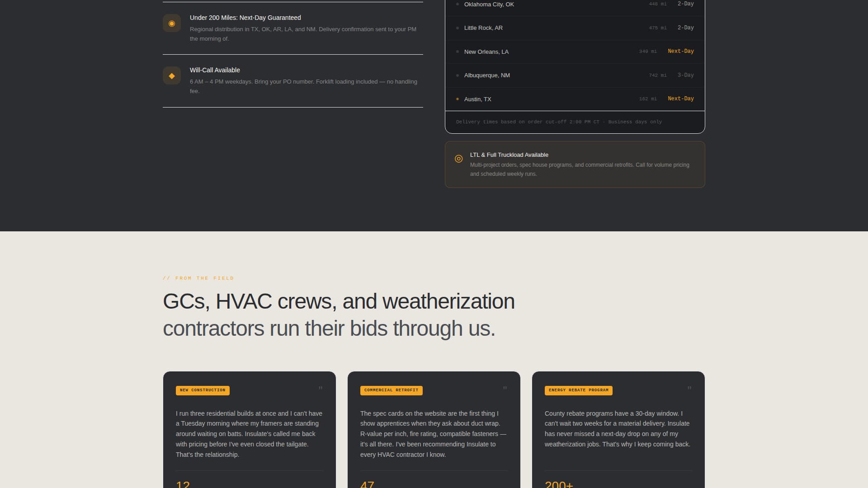Click the delivery cut-off time footnote

click(559, 122)
